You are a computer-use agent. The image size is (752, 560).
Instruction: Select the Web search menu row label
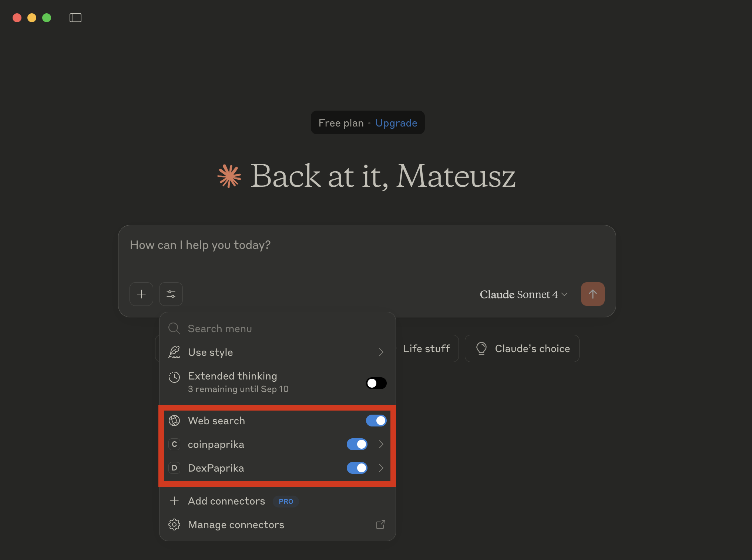(x=216, y=421)
